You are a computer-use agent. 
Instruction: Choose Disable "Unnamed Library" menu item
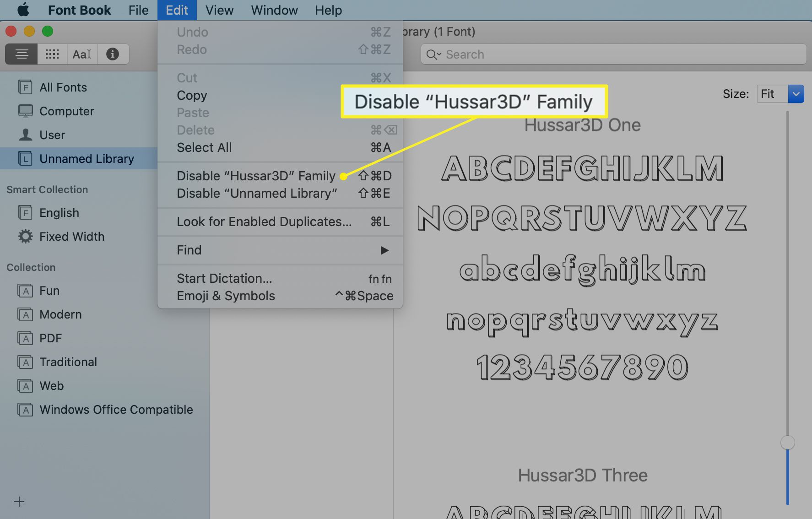coord(280,193)
